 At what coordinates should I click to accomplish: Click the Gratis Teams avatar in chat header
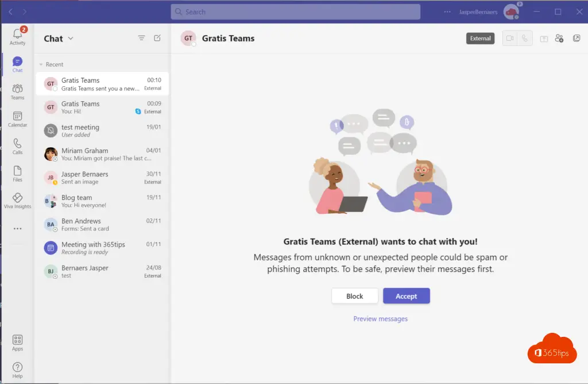point(188,39)
